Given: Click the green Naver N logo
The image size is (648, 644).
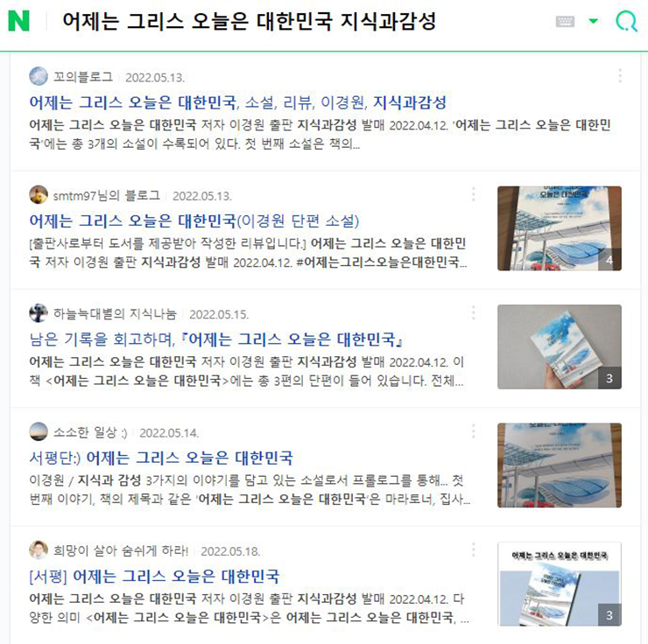Looking at the screenshot, I should 18,21.
